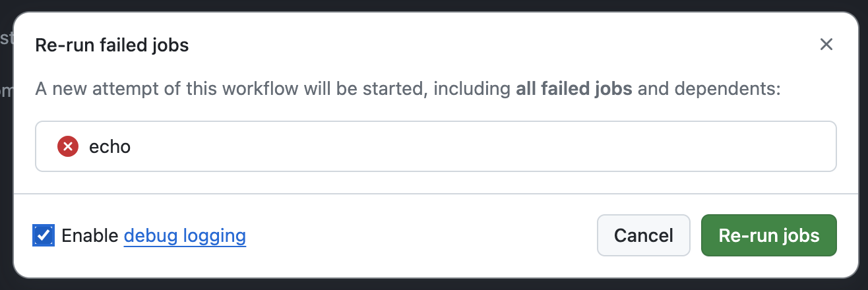
Task: Click the divider line above the footer buttons
Action: coord(435,194)
